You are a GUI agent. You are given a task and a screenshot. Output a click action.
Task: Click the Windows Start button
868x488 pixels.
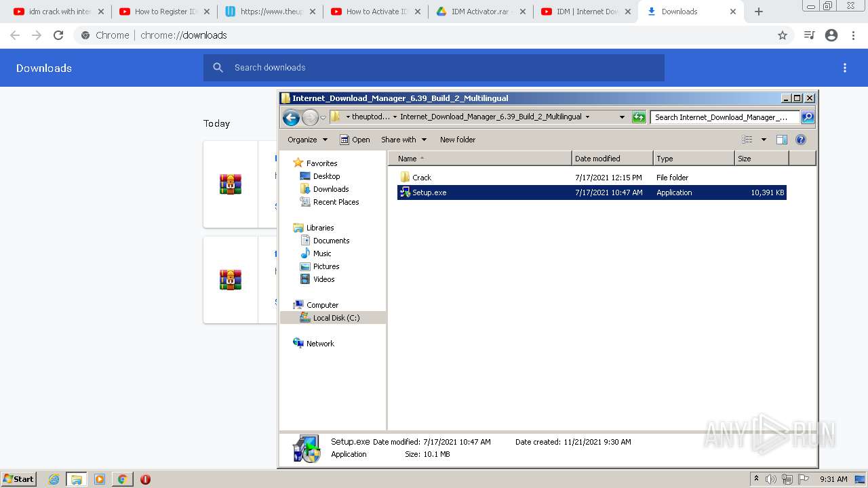coord(18,479)
